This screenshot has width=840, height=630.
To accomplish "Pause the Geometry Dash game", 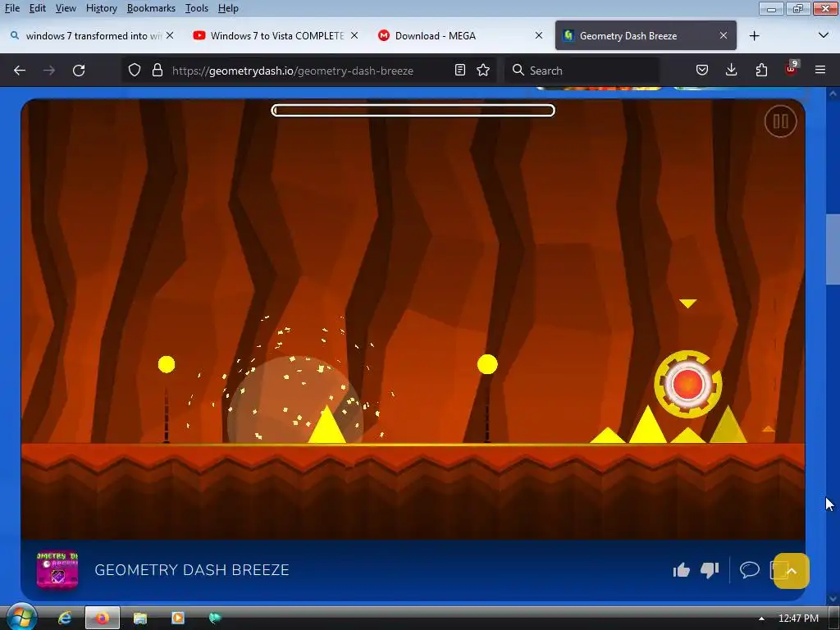I will pos(780,121).
